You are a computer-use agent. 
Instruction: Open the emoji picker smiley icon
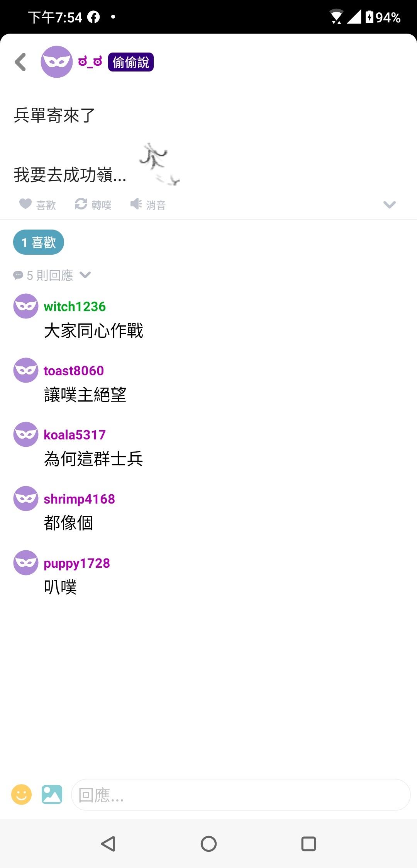pos(21,795)
